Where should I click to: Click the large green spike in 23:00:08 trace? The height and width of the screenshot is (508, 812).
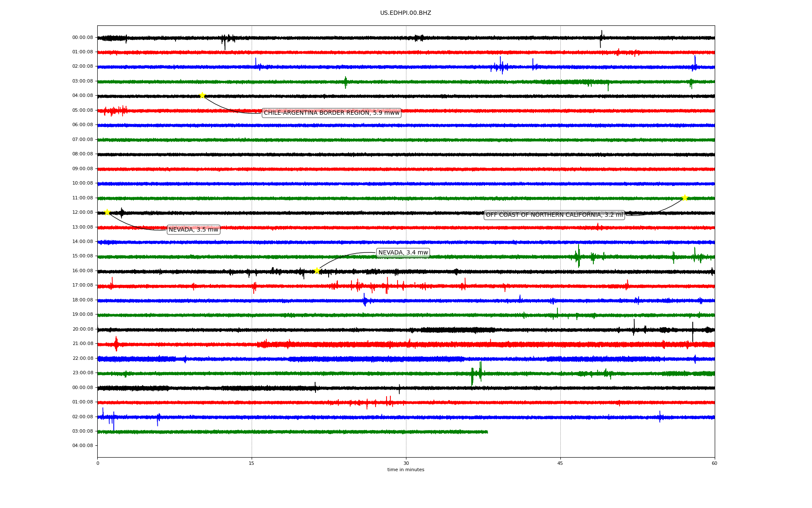point(472,376)
